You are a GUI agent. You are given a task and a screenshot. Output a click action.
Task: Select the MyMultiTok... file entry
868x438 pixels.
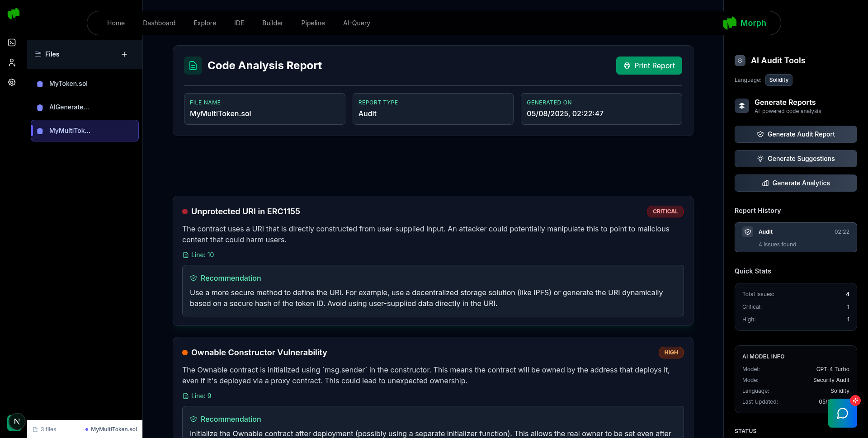pyautogui.click(x=85, y=131)
